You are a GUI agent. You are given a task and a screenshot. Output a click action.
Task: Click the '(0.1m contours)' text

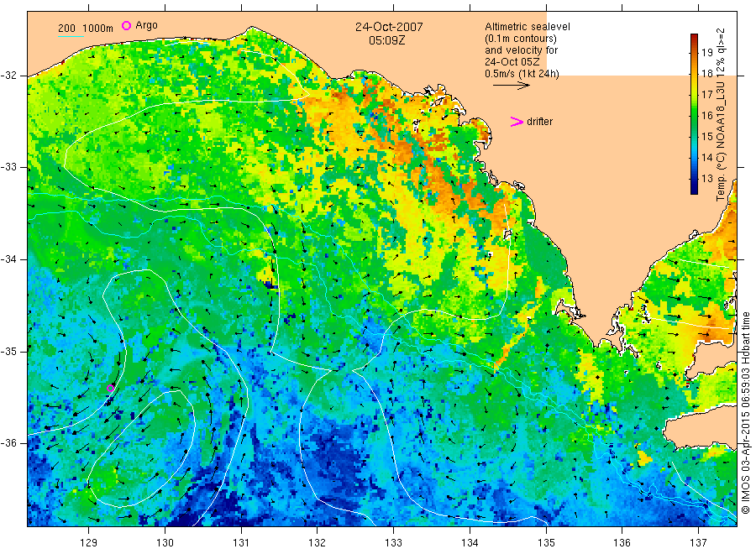click(x=521, y=39)
